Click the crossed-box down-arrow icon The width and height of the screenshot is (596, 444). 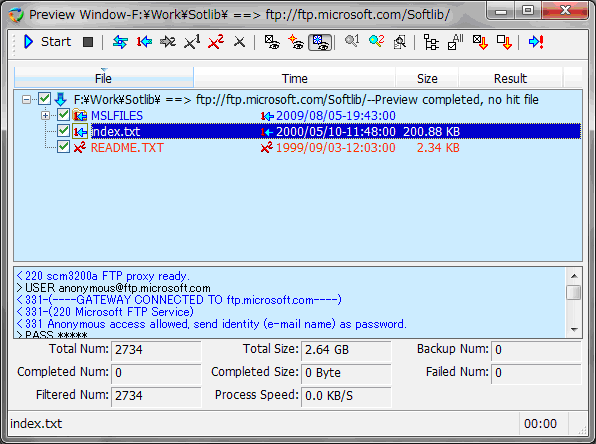(480, 42)
